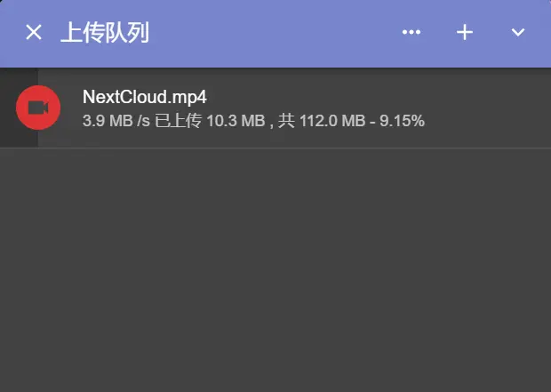Click the 上传队列 header title
The image size is (551, 392).
point(105,32)
